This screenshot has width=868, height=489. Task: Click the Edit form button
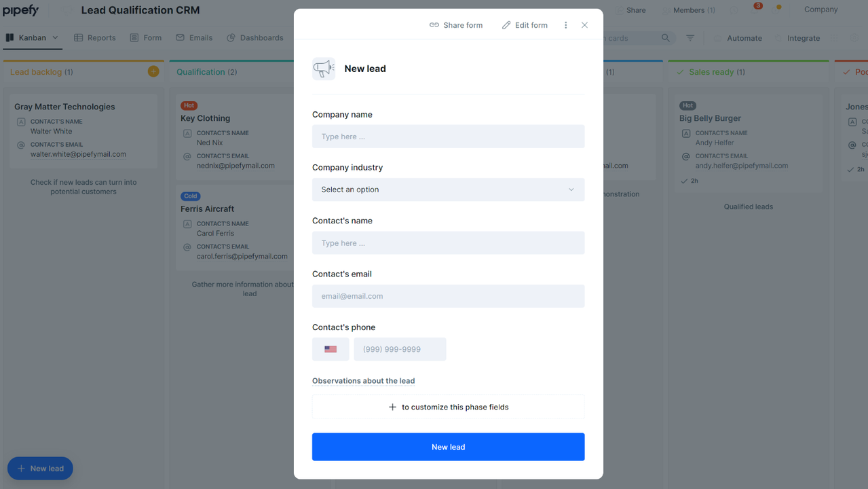point(525,25)
